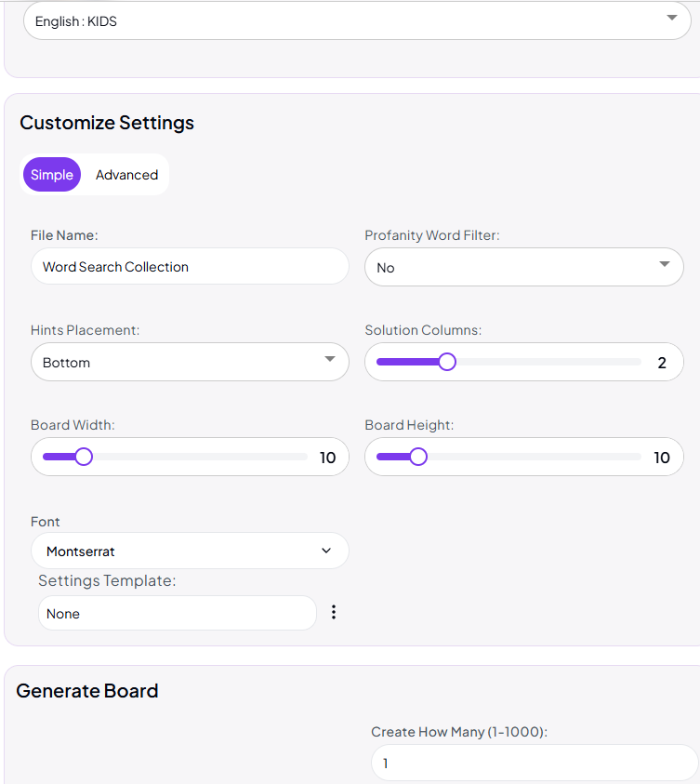Click the Settings Template None field
The height and width of the screenshot is (784, 700).
pyautogui.click(x=178, y=613)
